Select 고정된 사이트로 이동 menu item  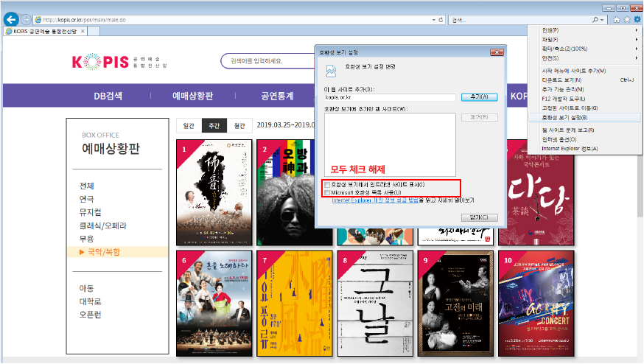(x=585, y=108)
